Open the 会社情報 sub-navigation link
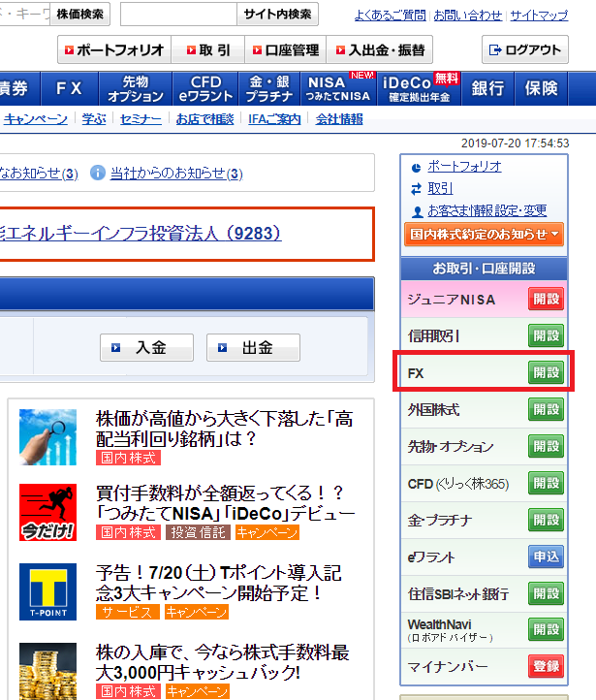 tap(339, 119)
